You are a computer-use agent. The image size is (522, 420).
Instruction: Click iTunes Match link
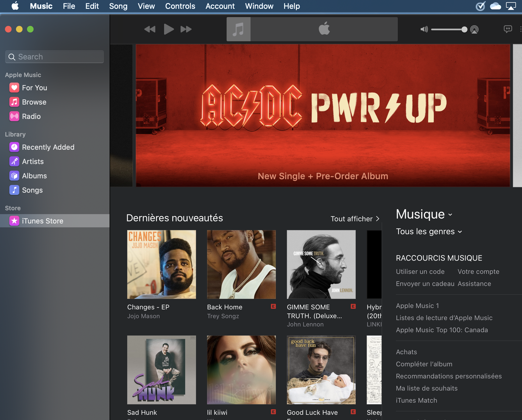(x=417, y=400)
